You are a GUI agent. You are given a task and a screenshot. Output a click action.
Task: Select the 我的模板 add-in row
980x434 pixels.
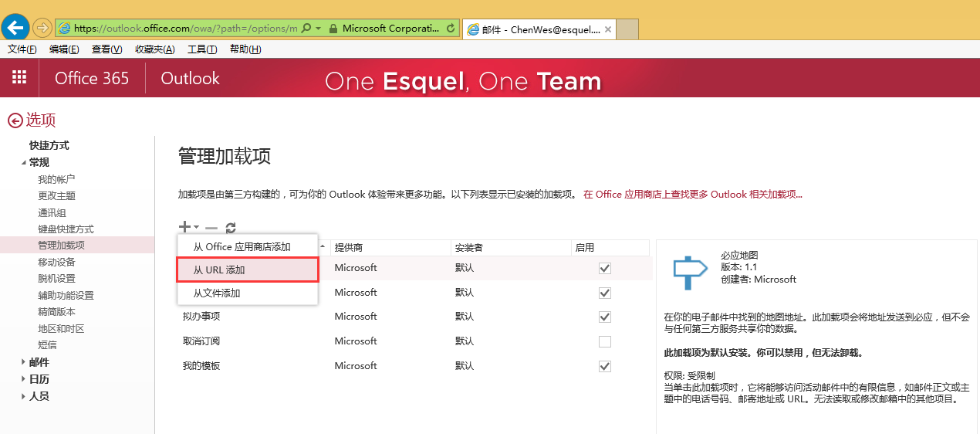415,366
